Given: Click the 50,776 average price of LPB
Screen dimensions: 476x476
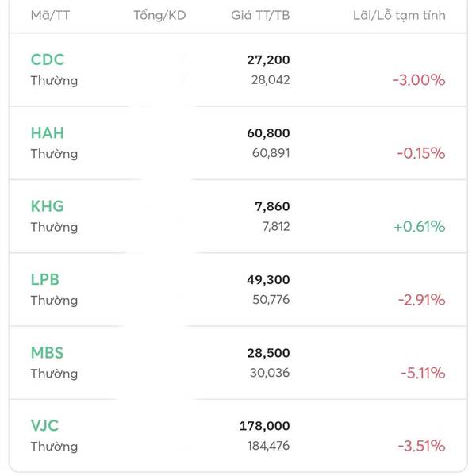Looking at the screenshot, I should [269, 300].
